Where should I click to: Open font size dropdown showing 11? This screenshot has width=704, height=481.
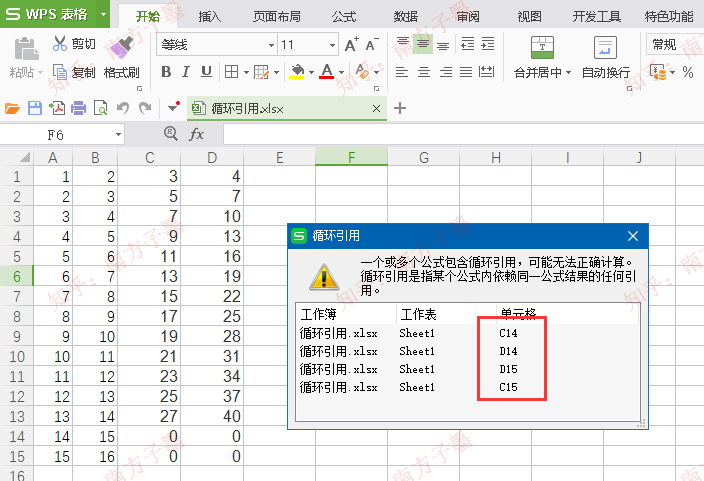point(332,45)
